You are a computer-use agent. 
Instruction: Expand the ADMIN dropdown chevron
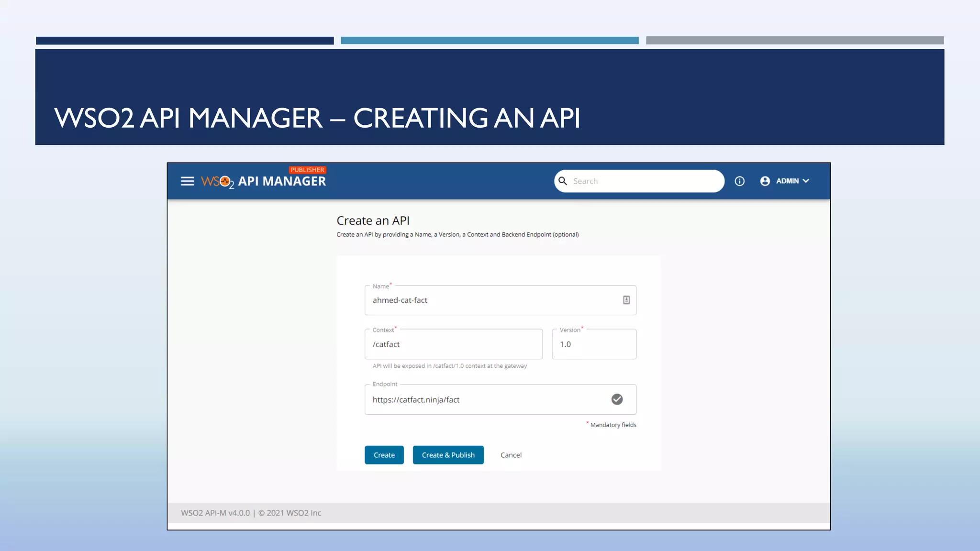[x=806, y=181]
